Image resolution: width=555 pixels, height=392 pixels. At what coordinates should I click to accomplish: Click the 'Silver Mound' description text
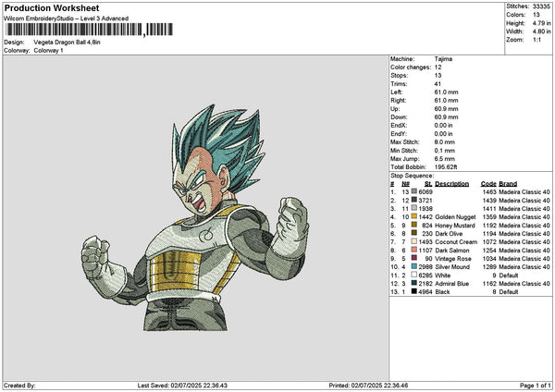click(x=452, y=267)
